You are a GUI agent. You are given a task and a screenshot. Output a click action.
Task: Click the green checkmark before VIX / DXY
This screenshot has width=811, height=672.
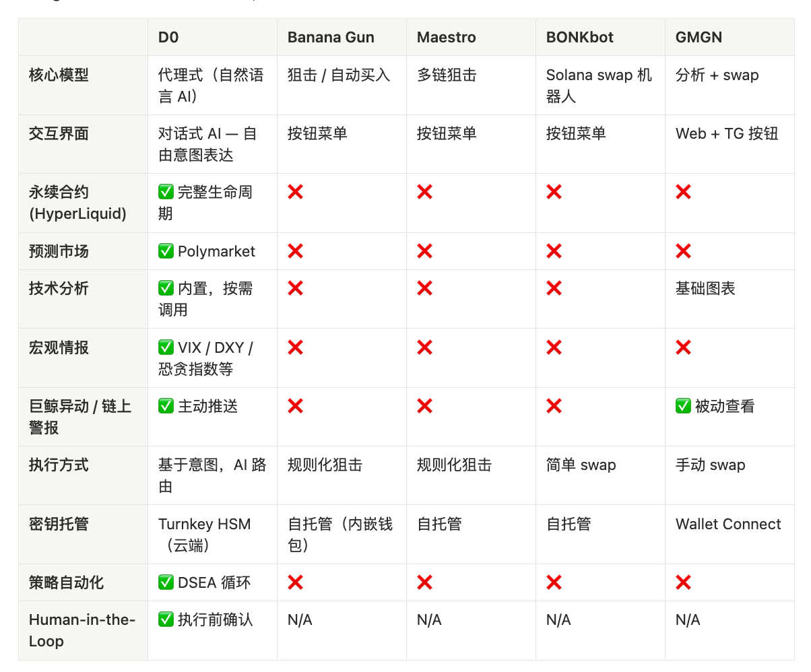(x=166, y=347)
